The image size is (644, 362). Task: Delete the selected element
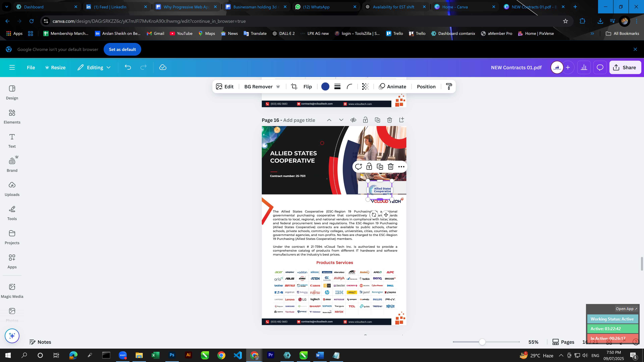[x=390, y=167]
